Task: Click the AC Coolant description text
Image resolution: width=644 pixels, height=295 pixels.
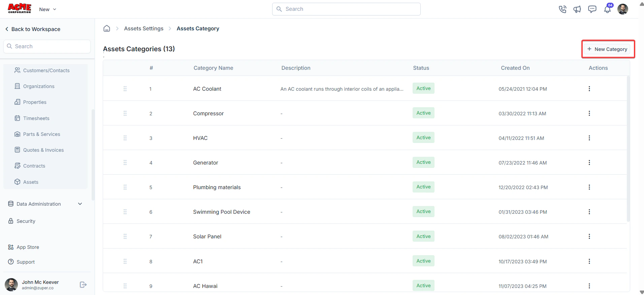Action: pos(342,89)
